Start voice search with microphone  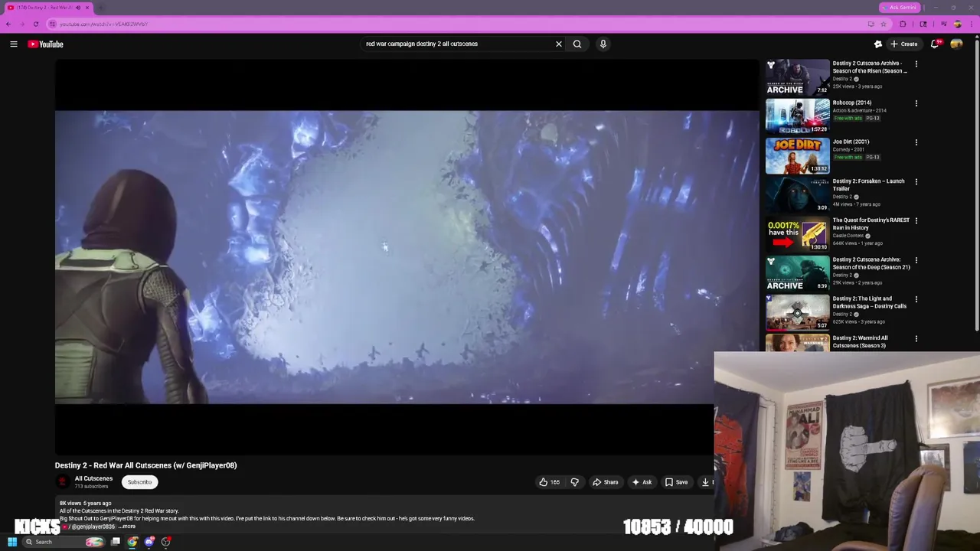coord(603,44)
